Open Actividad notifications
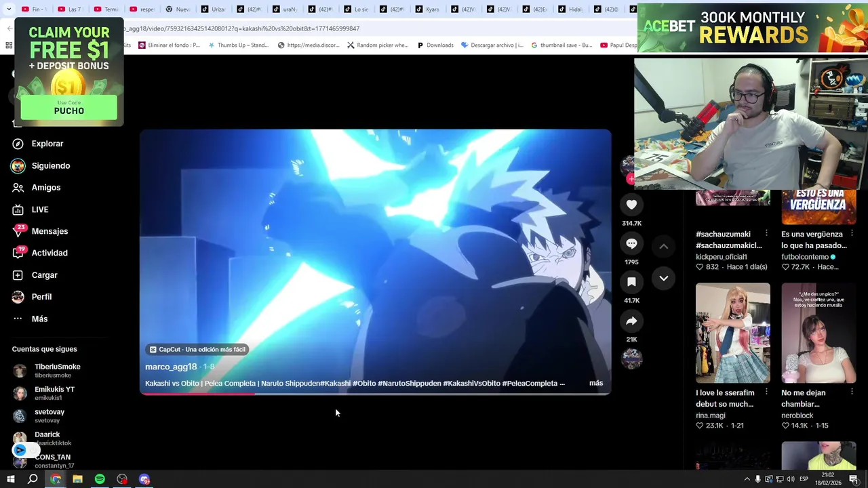This screenshot has height=488, width=868. click(41, 253)
